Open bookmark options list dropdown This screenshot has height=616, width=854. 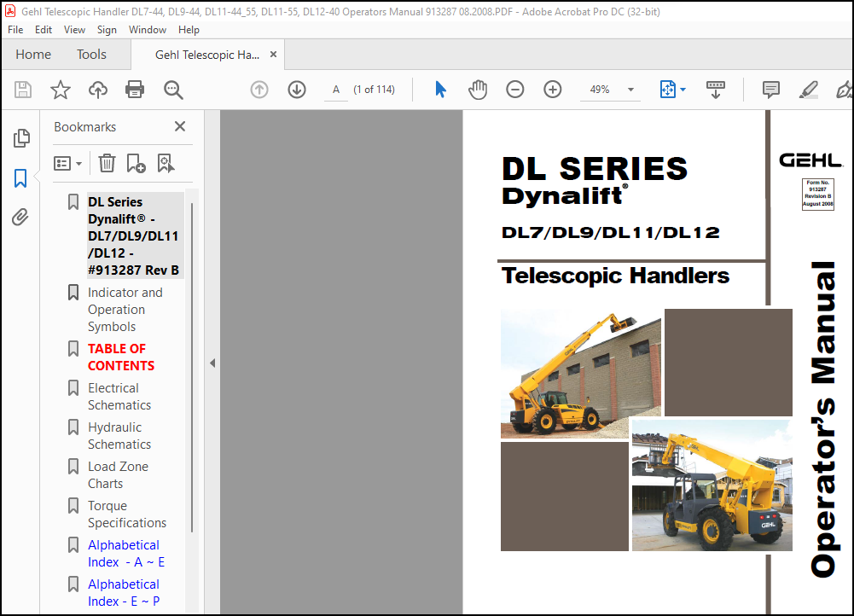point(67,163)
